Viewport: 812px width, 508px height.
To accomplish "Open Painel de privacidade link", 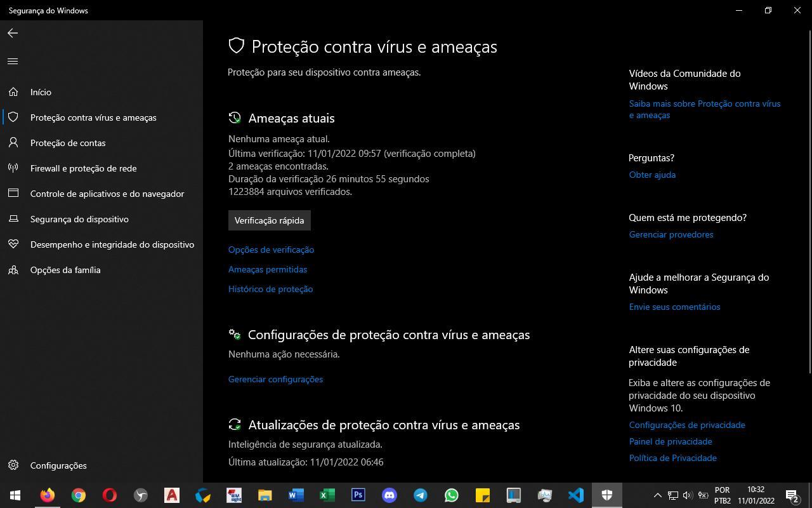I will tap(671, 441).
